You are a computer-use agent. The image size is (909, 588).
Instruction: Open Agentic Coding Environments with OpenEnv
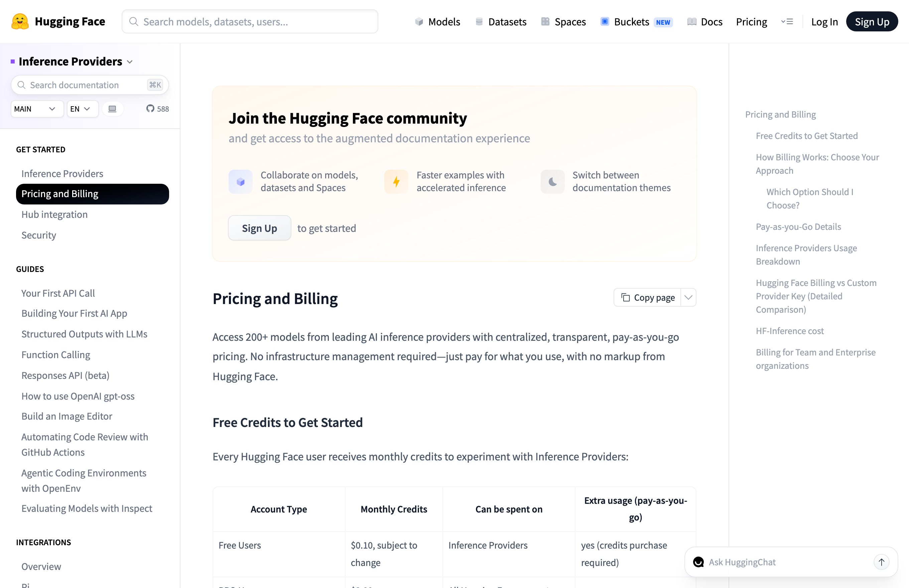click(84, 480)
